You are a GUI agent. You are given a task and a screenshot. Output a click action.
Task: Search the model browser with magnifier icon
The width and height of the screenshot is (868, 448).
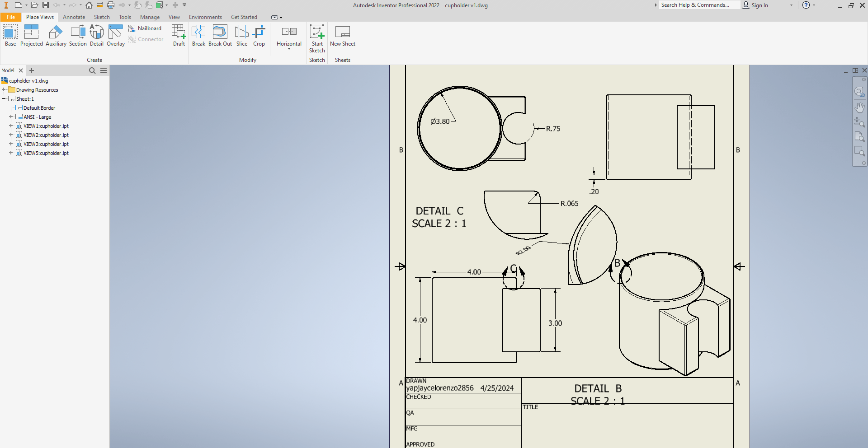pos(92,70)
